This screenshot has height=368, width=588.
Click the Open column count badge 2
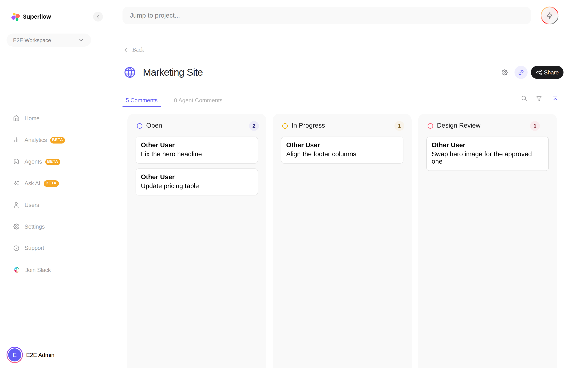coord(254,126)
